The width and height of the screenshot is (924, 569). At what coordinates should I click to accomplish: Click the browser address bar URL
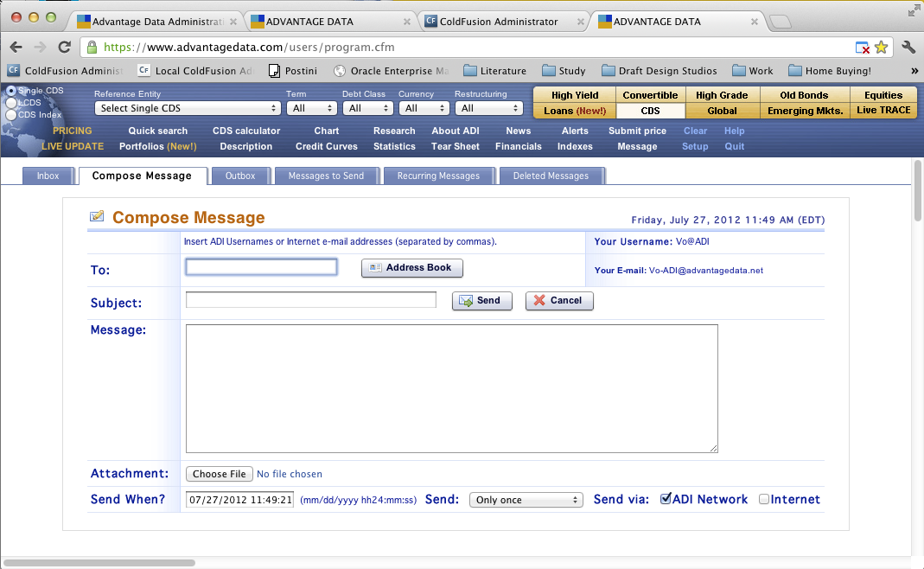coord(249,48)
